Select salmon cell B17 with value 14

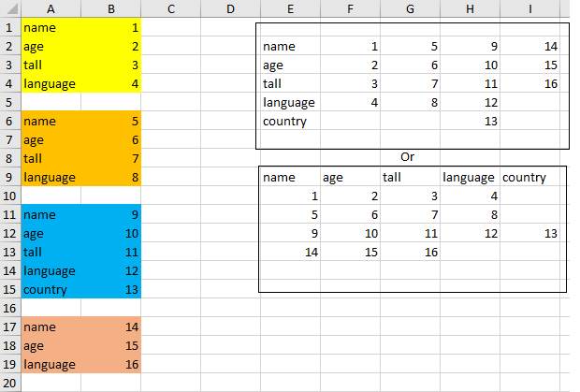[111, 327]
